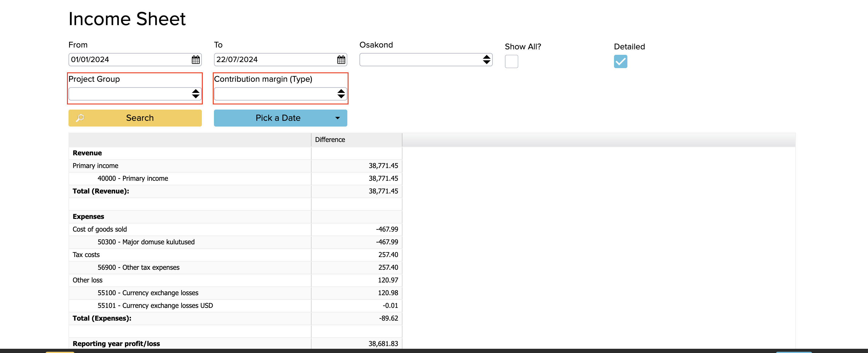Screen dimensions: 868x353
Task: Select the Total (Expenses): row
Action: [235, 318]
